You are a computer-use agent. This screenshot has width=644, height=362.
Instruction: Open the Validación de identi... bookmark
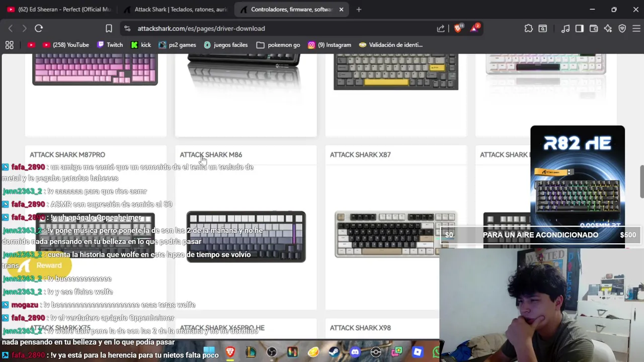(x=390, y=45)
